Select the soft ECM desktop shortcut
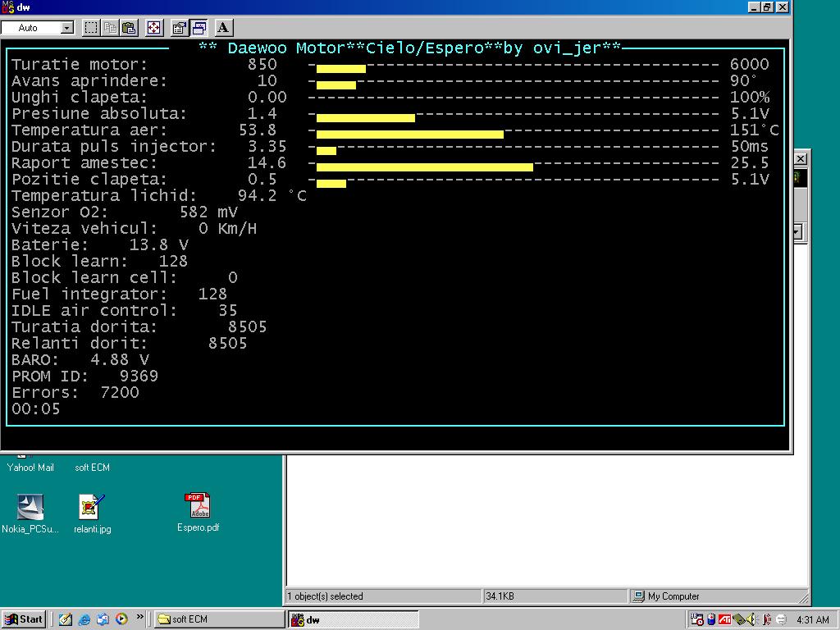Image resolution: width=840 pixels, height=630 pixels. tap(92, 467)
